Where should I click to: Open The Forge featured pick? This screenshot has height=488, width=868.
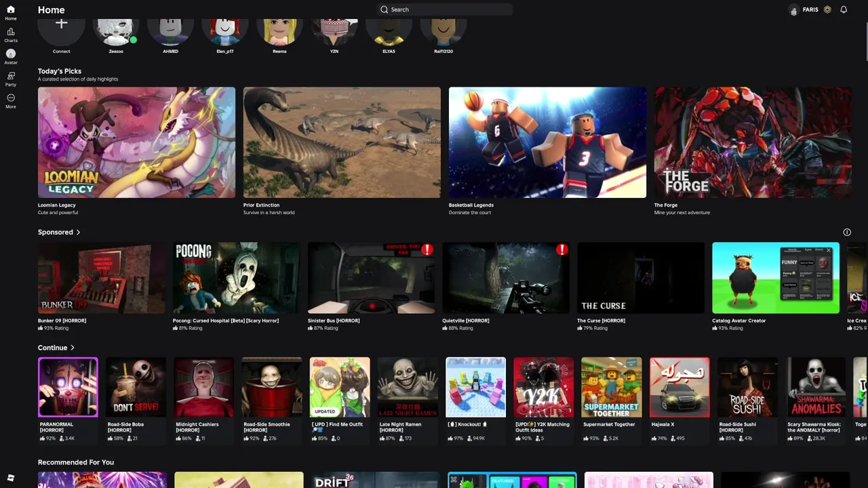[x=753, y=142]
